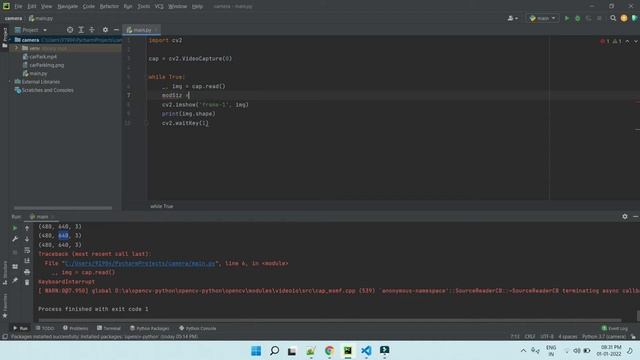Open the Tools menu
Screen dimensions: 640x360
click(143, 7)
